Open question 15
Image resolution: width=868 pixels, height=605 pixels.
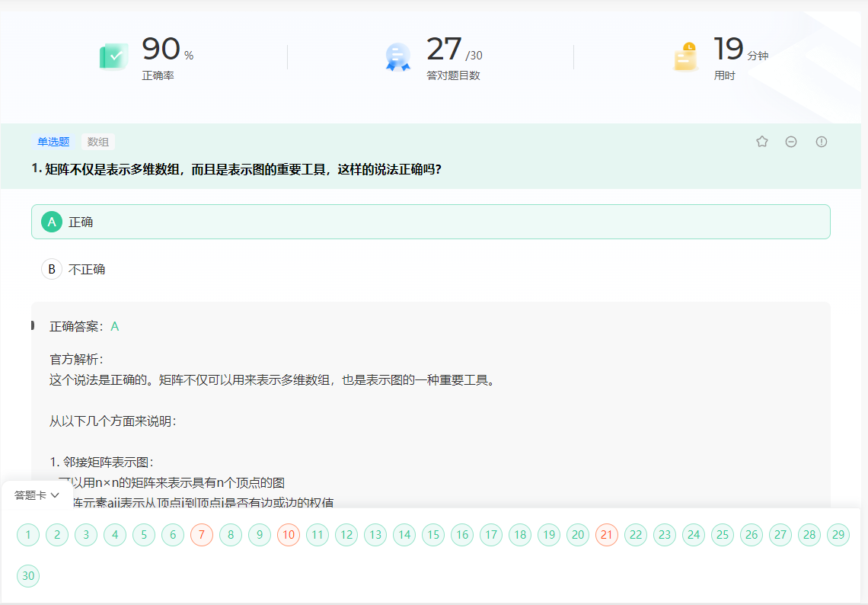pos(433,535)
